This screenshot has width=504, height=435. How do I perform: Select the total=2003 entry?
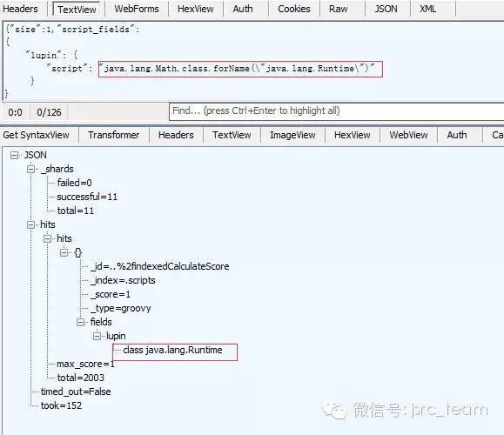(x=81, y=378)
